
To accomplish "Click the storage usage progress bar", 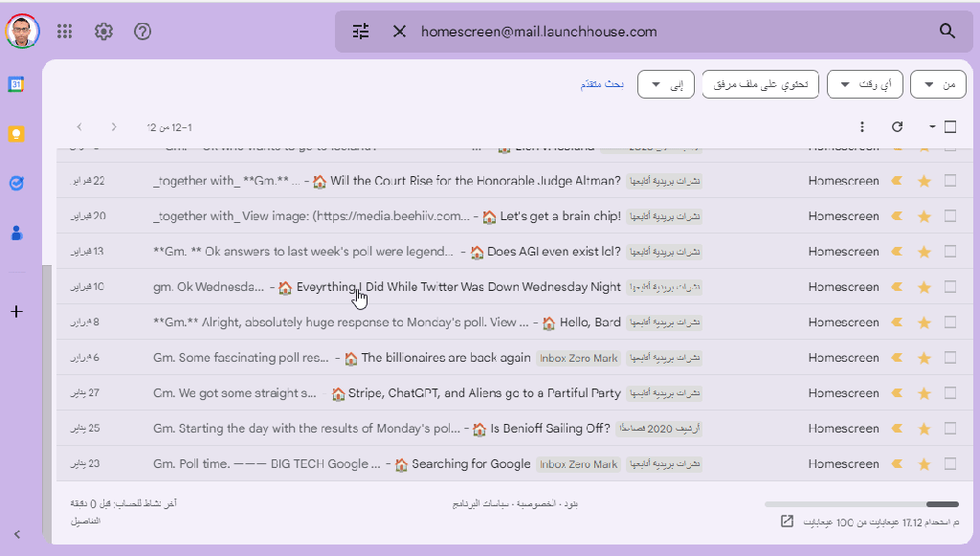I will pyautogui.click(x=860, y=504).
